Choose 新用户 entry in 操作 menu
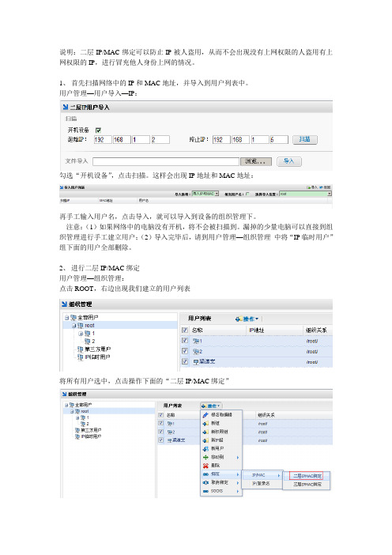Screen dimensions: 392x555 click(221, 448)
